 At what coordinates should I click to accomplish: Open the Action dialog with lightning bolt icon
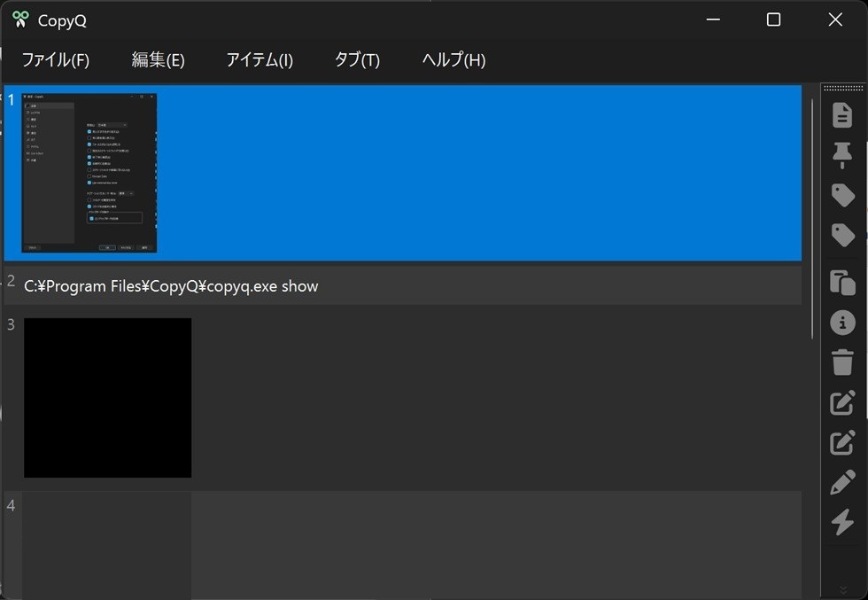point(842,522)
